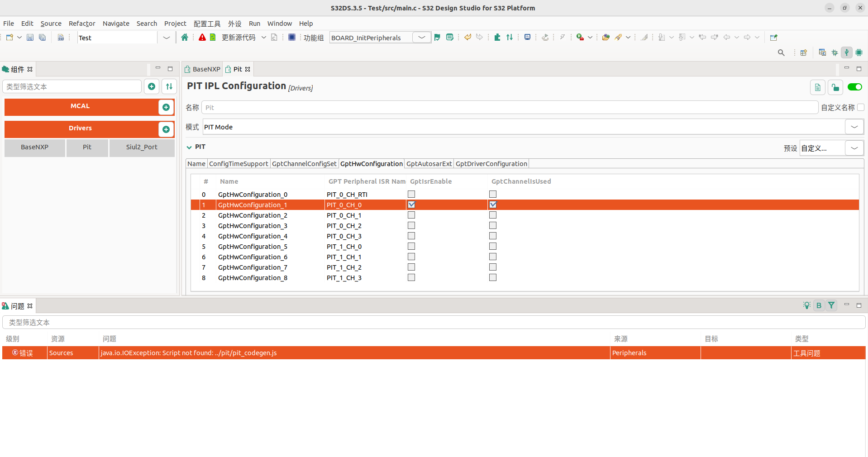Save the current file
Image resolution: width=868 pixels, height=457 pixels.
(29, 38)
